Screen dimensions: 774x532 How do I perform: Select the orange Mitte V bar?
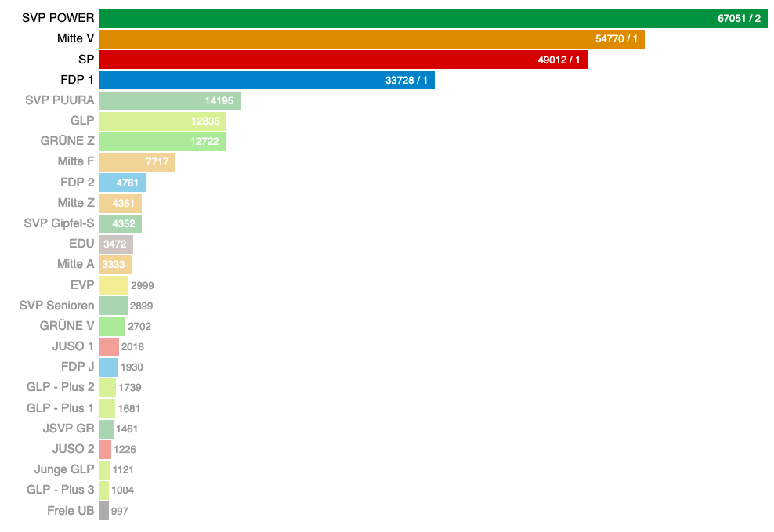pyautogui.click(x=371, y=39)
